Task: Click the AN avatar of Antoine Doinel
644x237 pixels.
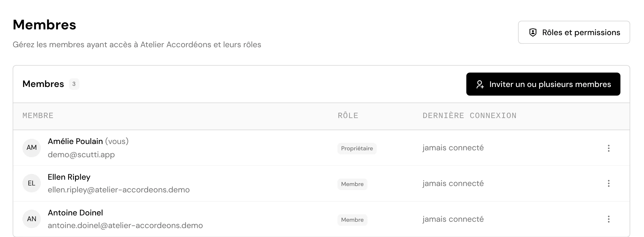Action: tap(32, 219)
